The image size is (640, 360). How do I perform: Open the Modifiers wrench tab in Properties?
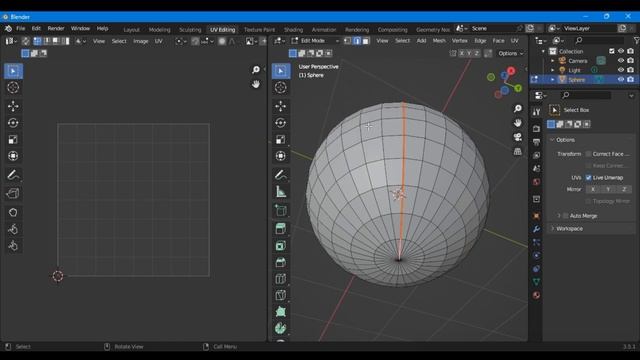536,229
